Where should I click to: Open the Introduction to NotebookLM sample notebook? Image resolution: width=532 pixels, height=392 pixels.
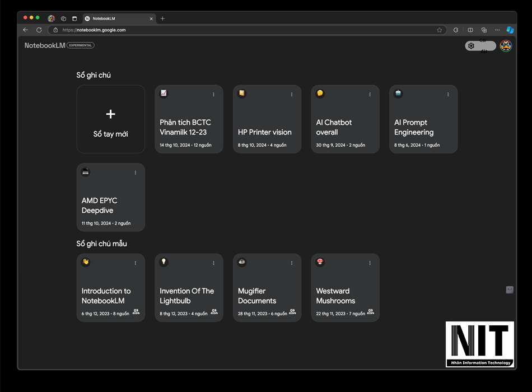(111, 287)
